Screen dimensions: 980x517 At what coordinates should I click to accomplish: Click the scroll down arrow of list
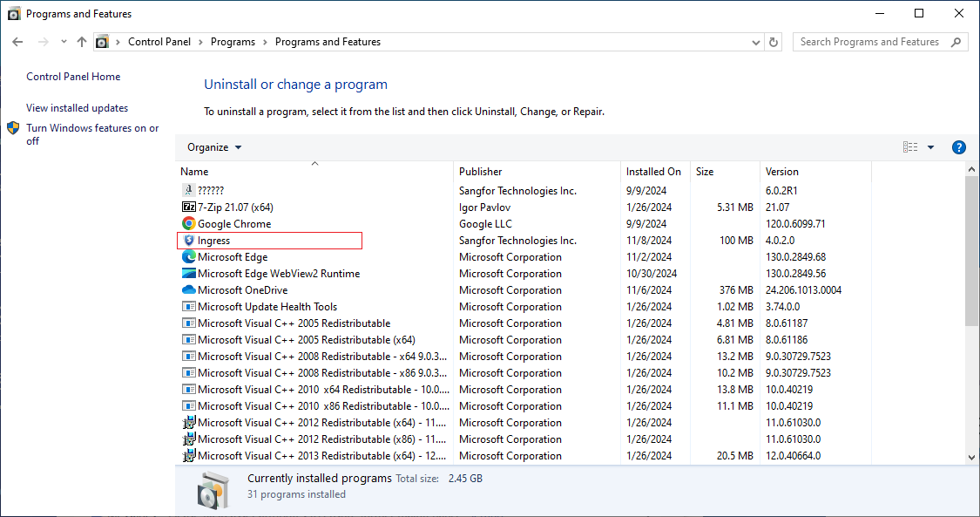coord(972,457)
